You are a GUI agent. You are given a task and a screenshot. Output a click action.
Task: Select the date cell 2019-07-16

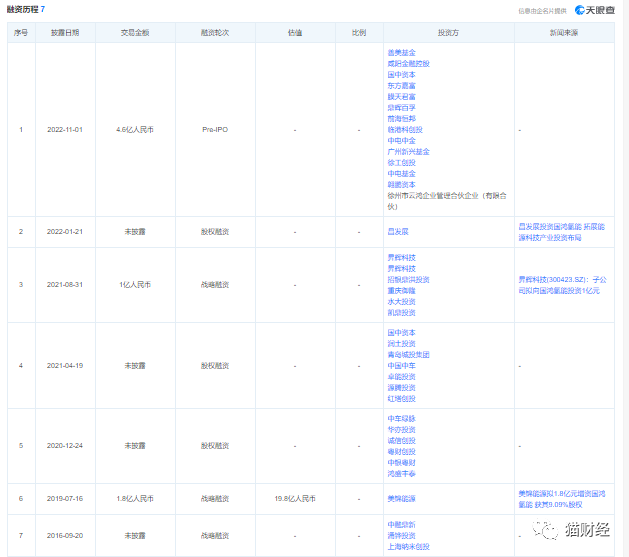65,498
